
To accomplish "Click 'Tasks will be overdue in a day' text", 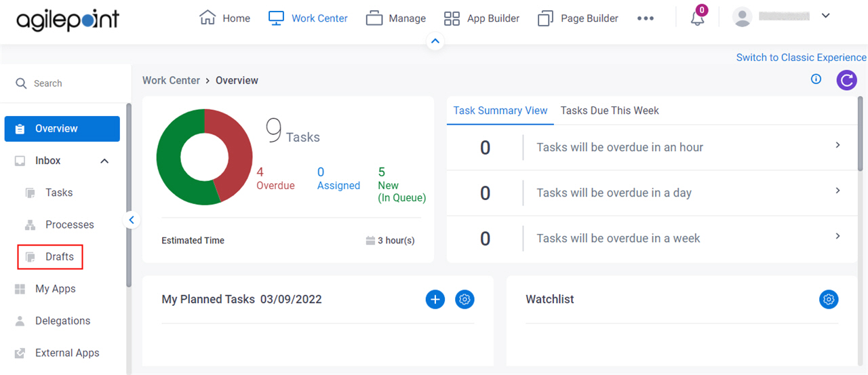I will pyautogui.click(x=614, y=193).
